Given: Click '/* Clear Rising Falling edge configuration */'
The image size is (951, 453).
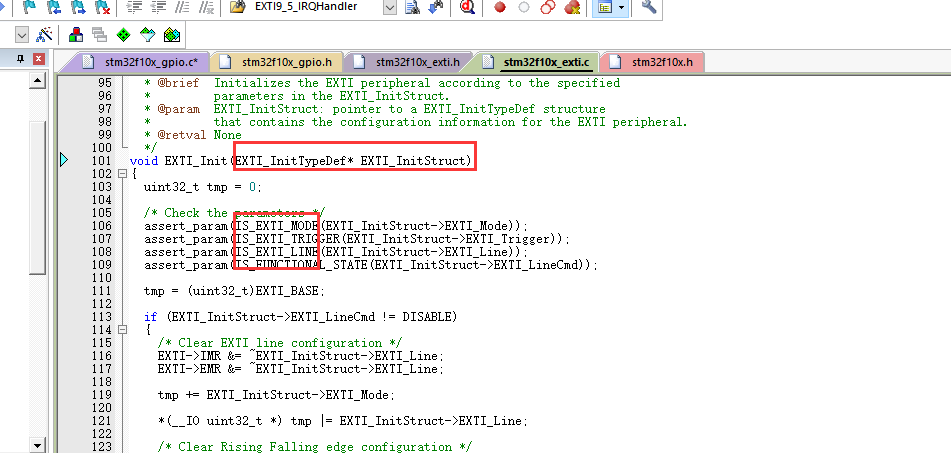Looking at the screenshot, I should pos(314,447).
